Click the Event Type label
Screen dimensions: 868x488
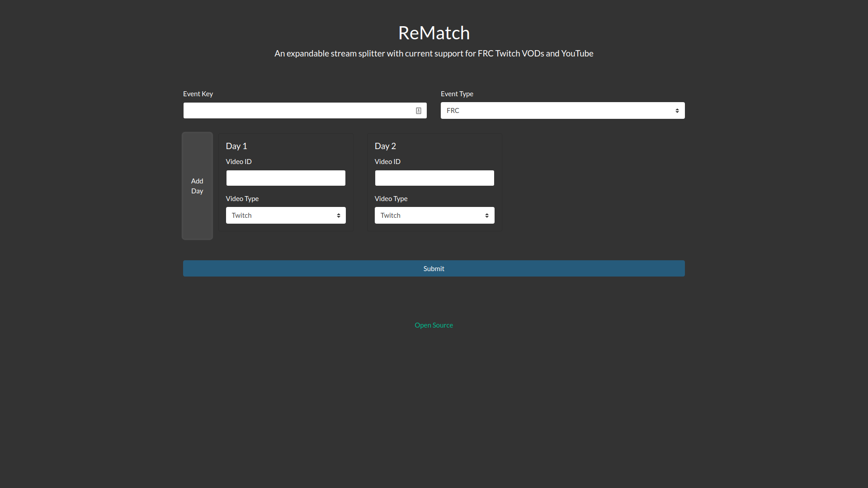point(457,94)
